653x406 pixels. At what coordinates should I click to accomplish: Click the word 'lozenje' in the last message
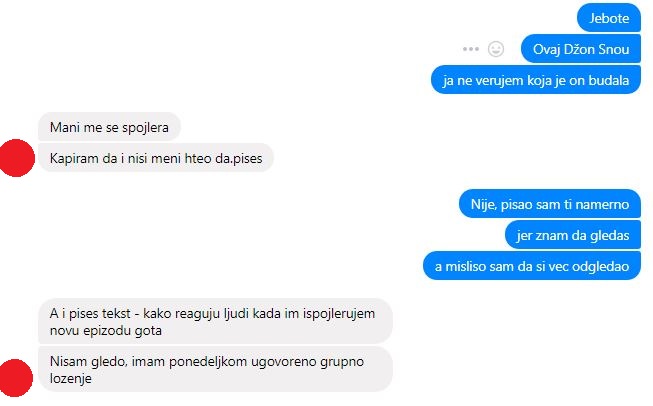click(x=71, y=379)
